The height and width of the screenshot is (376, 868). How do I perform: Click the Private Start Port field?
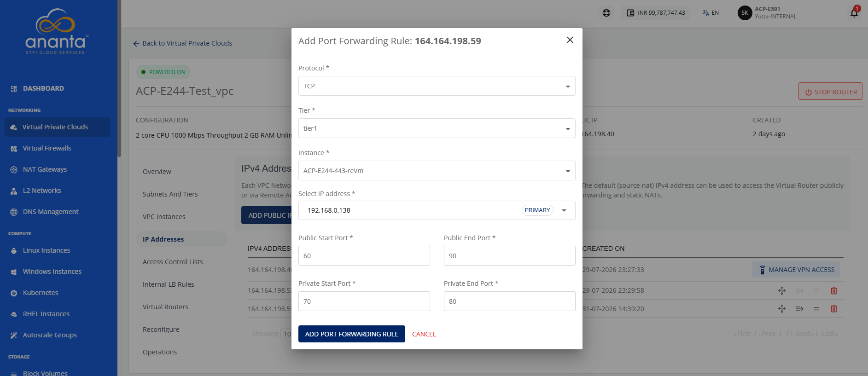click(x=364, y=301)
